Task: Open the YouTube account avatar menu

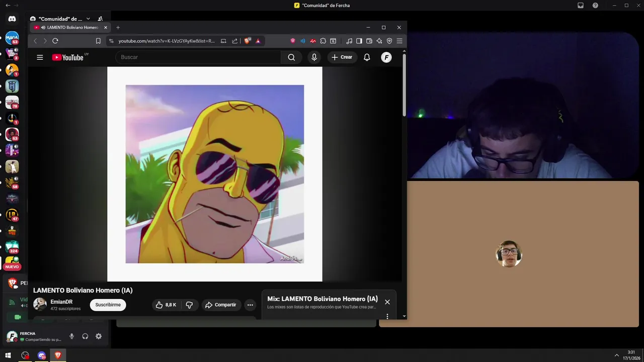Action: [386, 57]
